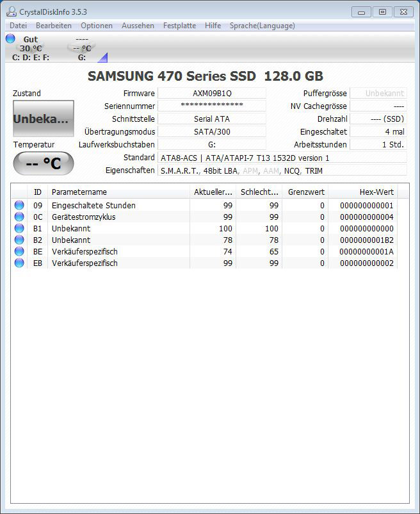The image size is (420, 514).
Task: Click hex value 000000000001
Action: tap(367, 206)
